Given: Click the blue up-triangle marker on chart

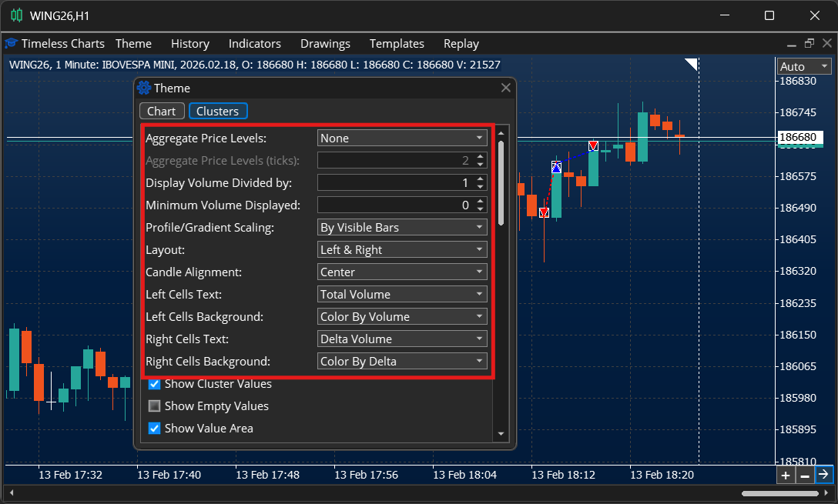Looking at the screenshot, I should point(556,167).
